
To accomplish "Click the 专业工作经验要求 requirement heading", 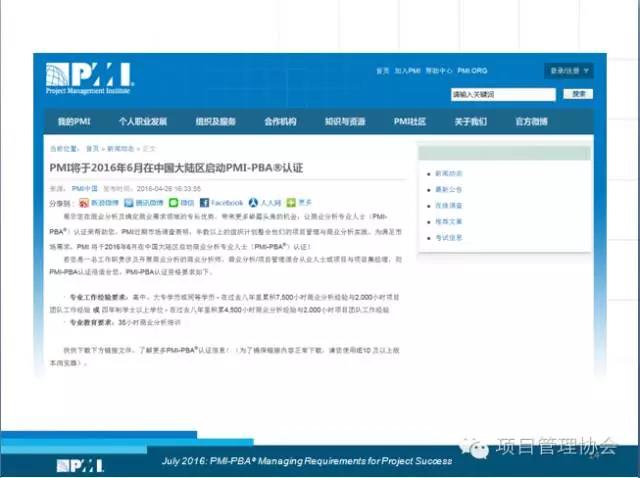I will 99,297.
